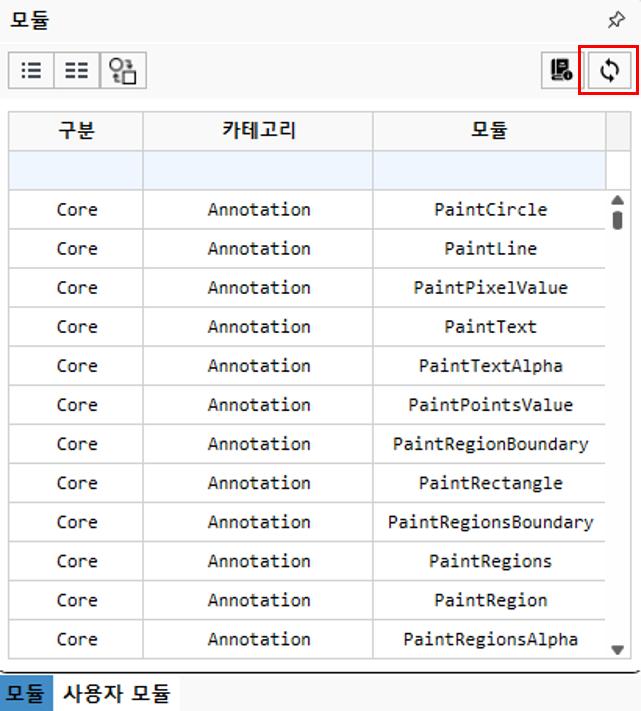Screen dimensions: 641x711
Task: Select the PaintCircle module row
Action: (490, 210)
